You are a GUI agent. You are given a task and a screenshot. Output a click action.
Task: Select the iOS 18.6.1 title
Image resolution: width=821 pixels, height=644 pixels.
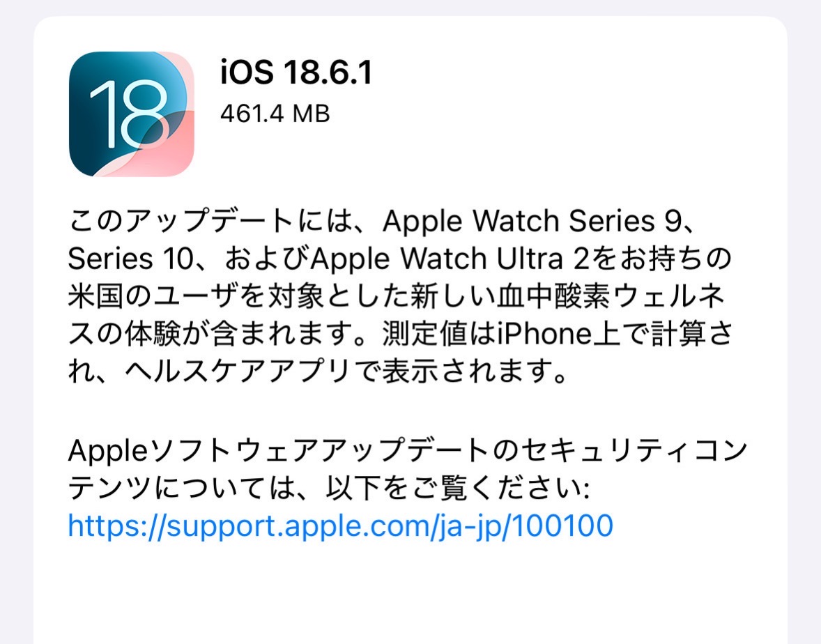pyautogui.click(x=296, y=72)
